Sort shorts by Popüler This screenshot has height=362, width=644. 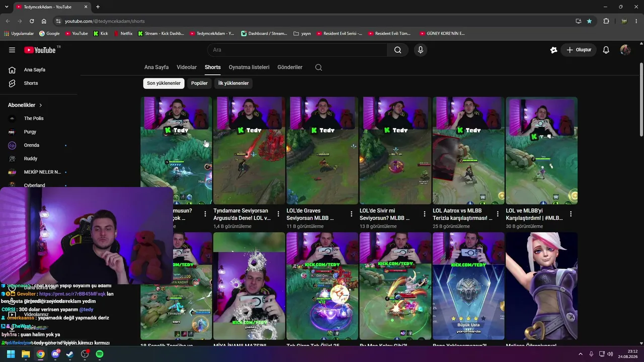pyautogui.click(x=199, y=83)
